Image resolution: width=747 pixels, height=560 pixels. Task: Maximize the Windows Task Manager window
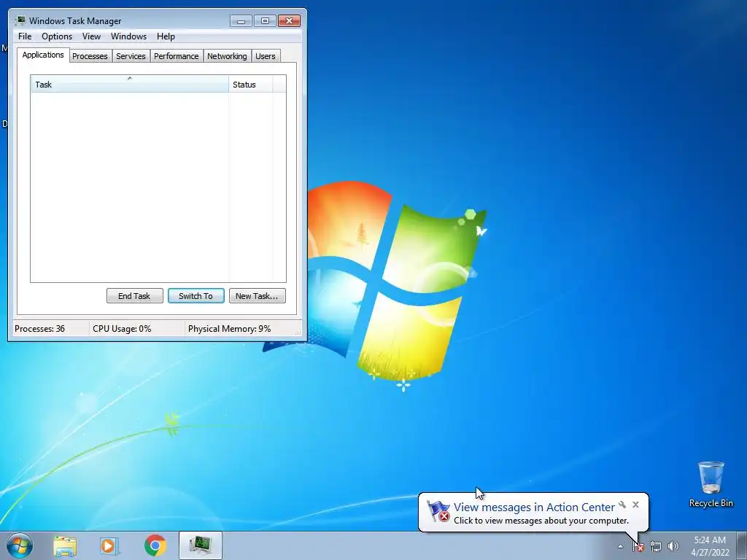pyautogui.click(x=265, y=21)
